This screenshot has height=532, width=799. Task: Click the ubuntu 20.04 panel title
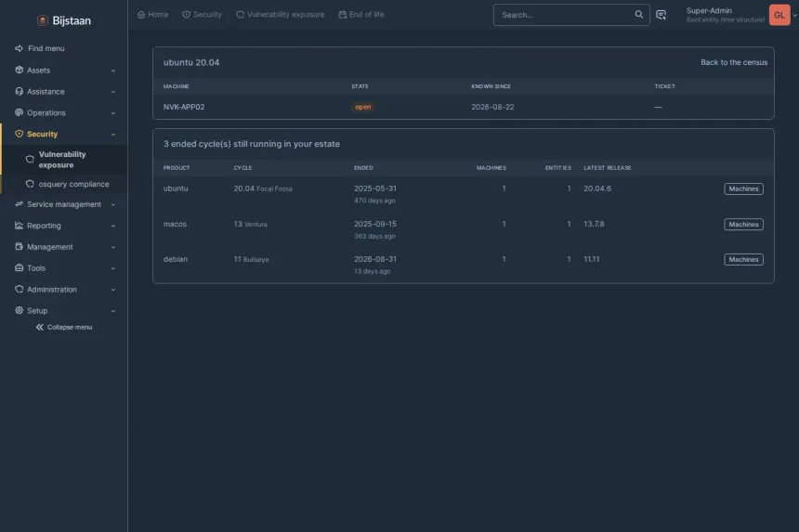(191, 62)
